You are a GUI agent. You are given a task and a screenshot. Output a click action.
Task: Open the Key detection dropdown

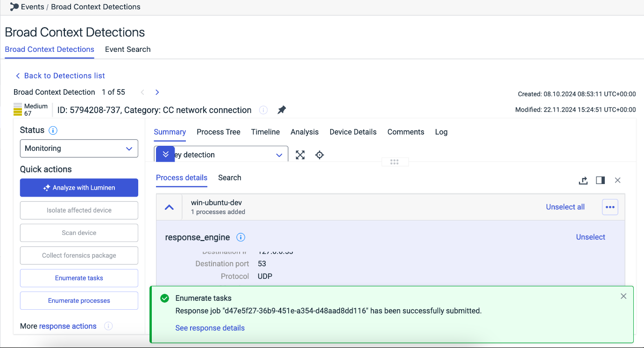[x=221, y=155]
